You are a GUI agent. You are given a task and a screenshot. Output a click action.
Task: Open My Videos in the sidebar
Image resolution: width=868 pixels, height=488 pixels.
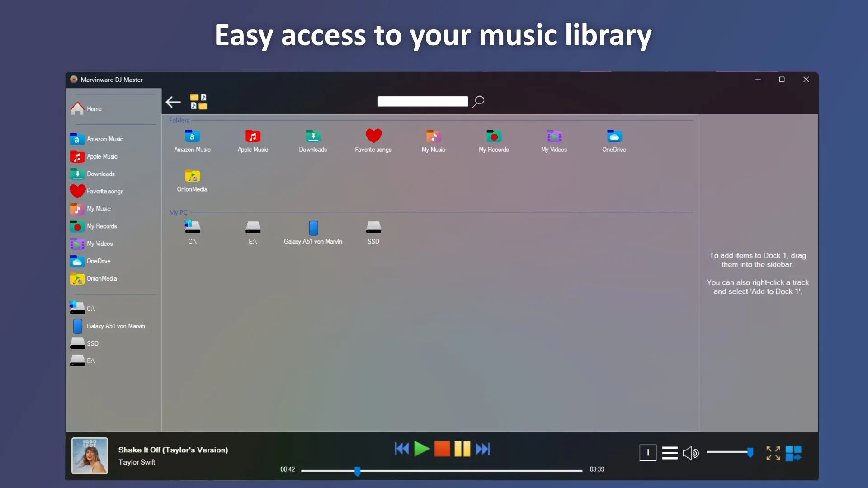92,244
